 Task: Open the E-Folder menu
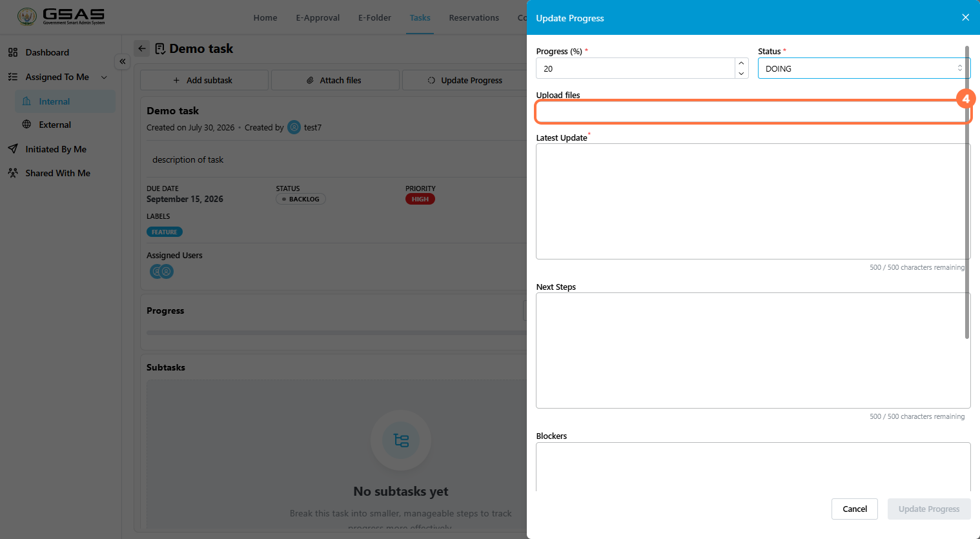[374, 17]
